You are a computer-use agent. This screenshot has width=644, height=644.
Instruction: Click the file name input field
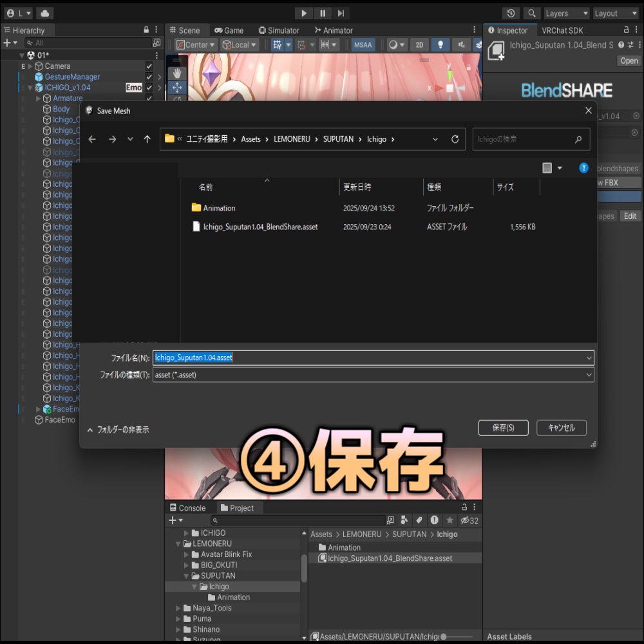(373, 357)
